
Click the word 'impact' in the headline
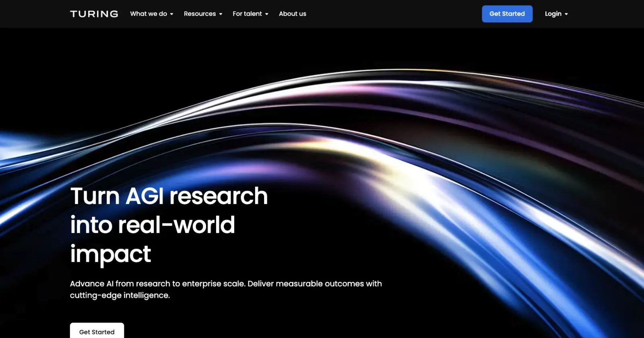point(110,254)
